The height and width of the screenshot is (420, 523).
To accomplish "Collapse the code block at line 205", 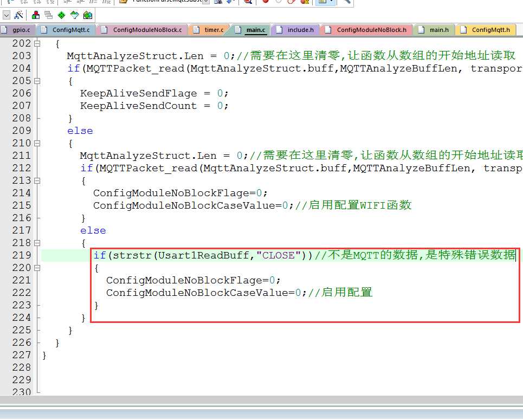I will tap(37, 81).
